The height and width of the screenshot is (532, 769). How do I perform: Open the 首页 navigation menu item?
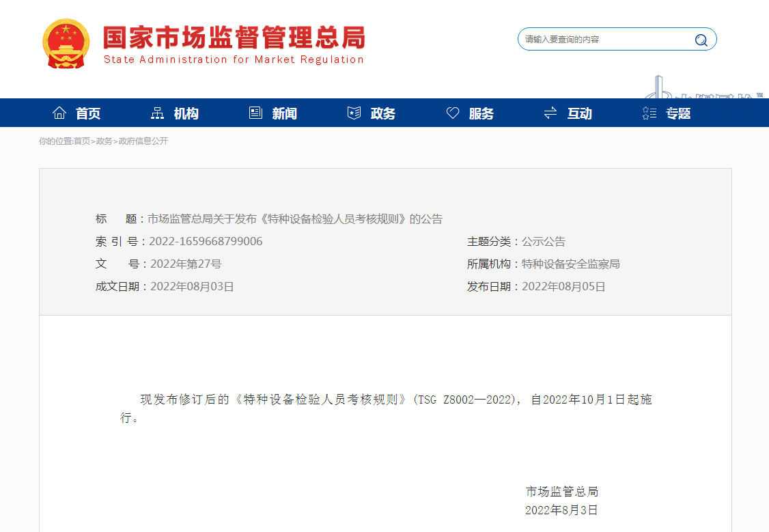click(88, 113)
